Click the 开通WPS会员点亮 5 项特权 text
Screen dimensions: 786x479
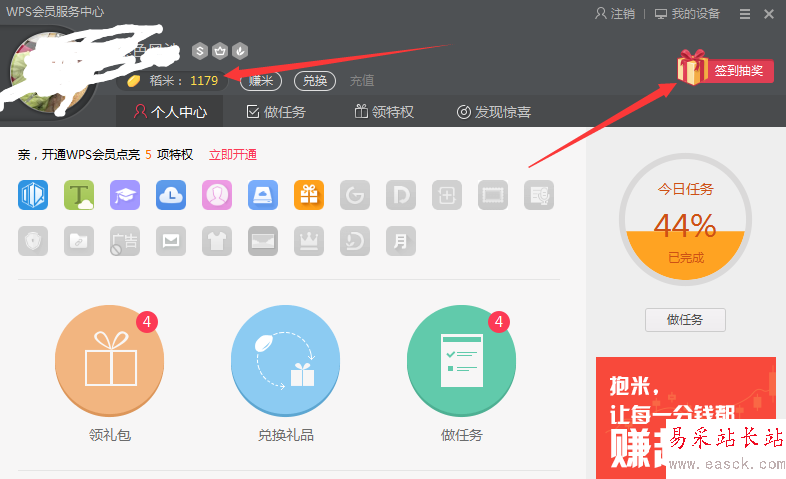coord(117,155)
